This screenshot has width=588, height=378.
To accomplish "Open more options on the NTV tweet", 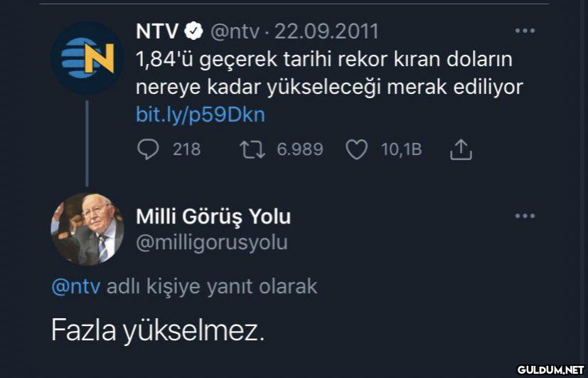I will 525,31.
